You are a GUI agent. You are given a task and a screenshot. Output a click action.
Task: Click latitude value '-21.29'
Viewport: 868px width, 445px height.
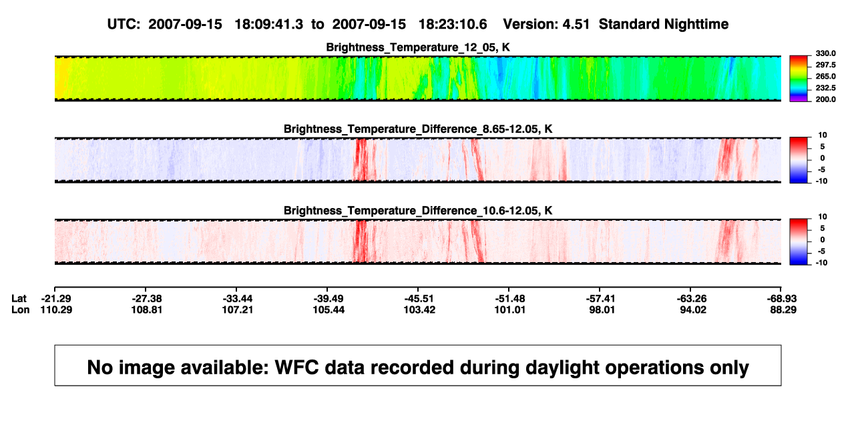pyautogui.click(x=55, y=298)
